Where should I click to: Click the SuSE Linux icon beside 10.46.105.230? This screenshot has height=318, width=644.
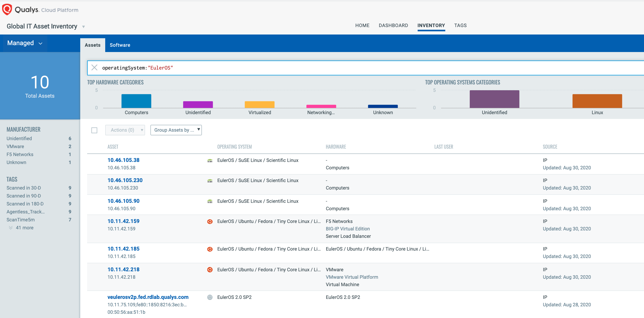210,181
